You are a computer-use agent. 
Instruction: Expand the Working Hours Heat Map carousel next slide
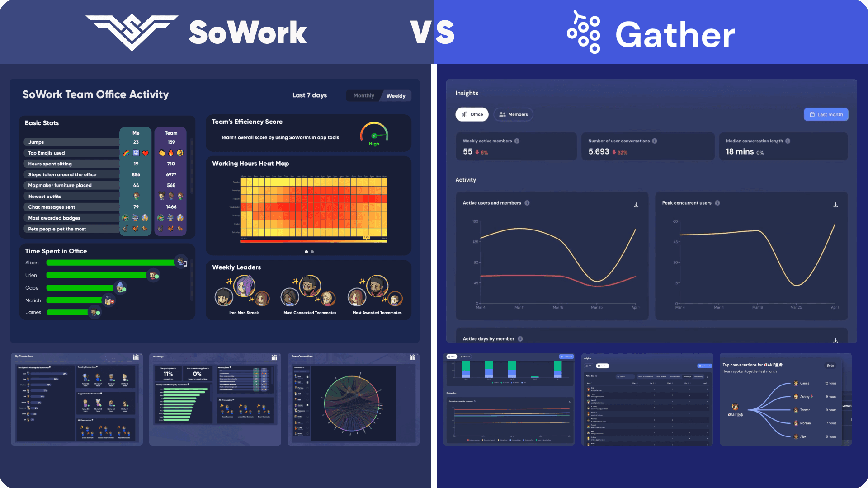coord(314,251)
